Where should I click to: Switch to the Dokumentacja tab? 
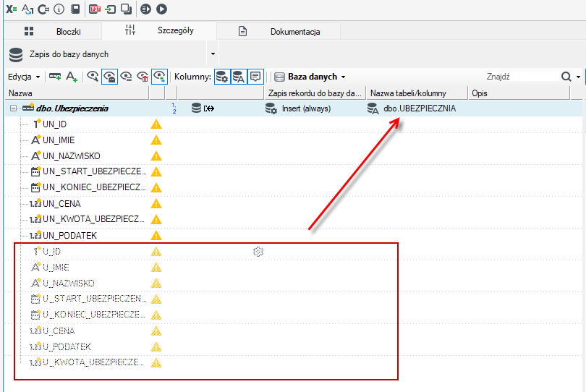[279, 31]
